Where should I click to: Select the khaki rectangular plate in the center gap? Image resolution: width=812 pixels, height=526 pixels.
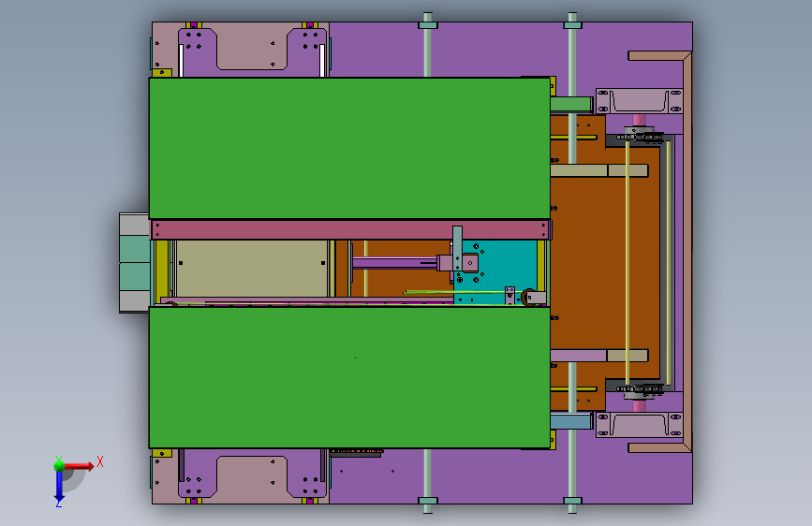(x=252, y=269)
